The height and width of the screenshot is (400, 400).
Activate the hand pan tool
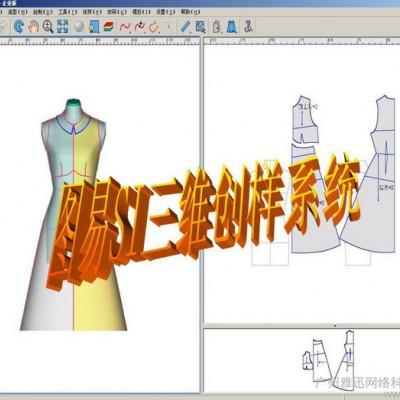tap(34, 26)
